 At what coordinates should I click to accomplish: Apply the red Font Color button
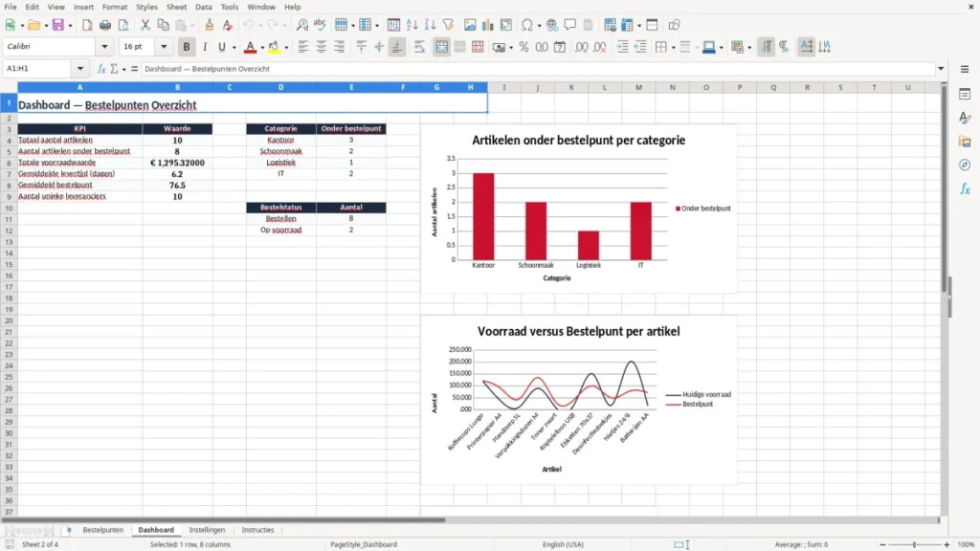[250, 47]
